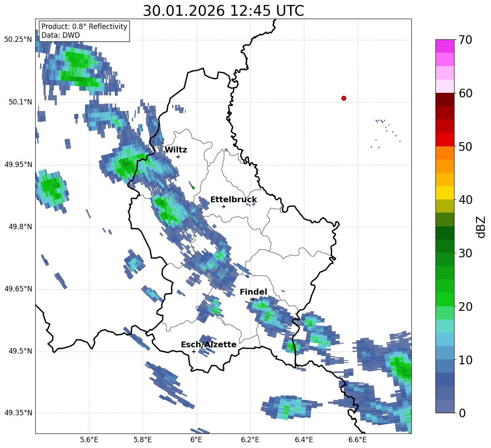Click the 30 value on colorbar
This screenshot has width=491, height=448.
point(465,253)
